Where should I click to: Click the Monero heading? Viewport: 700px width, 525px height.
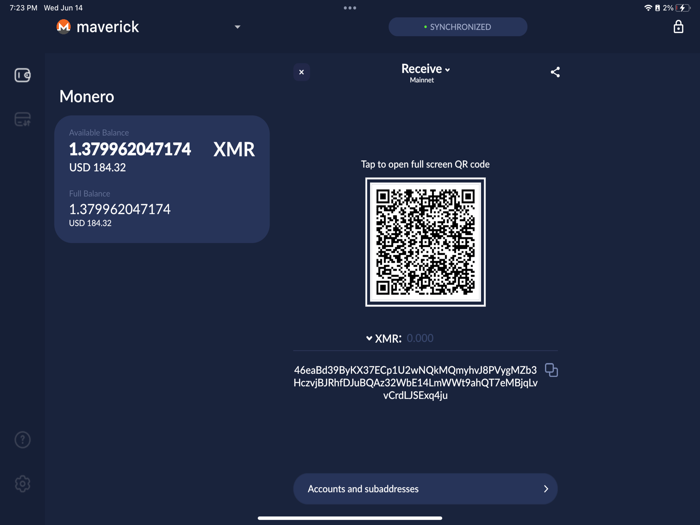tap(87, 96)
